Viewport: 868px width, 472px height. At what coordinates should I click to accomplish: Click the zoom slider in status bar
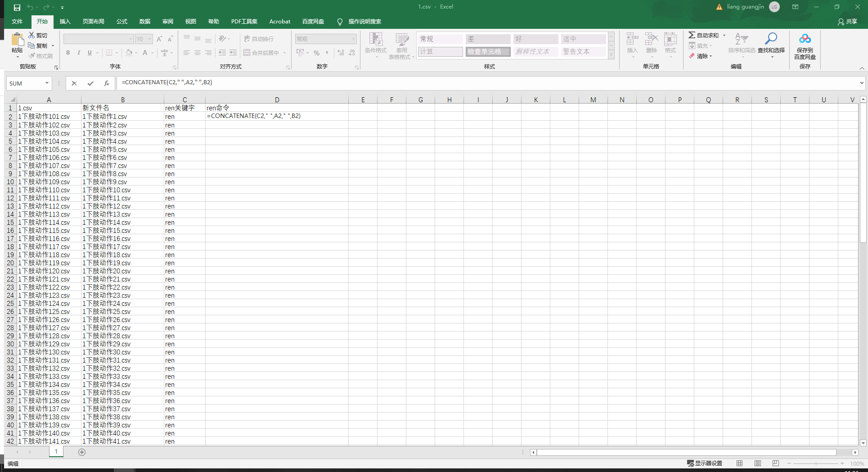point(816,463)
